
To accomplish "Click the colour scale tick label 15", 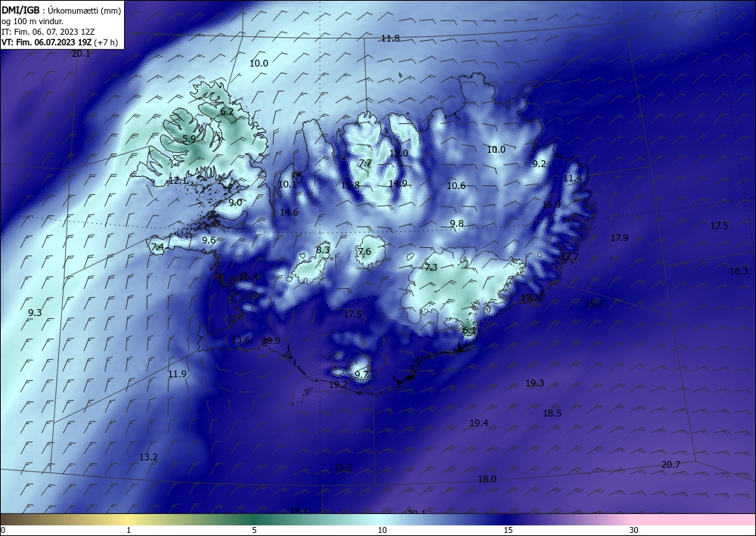I will coord(508,530).
